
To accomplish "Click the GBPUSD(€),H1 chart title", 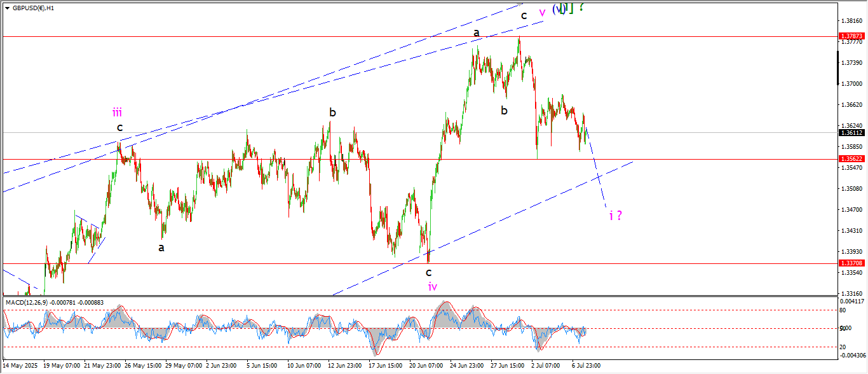I will point(33,8).
